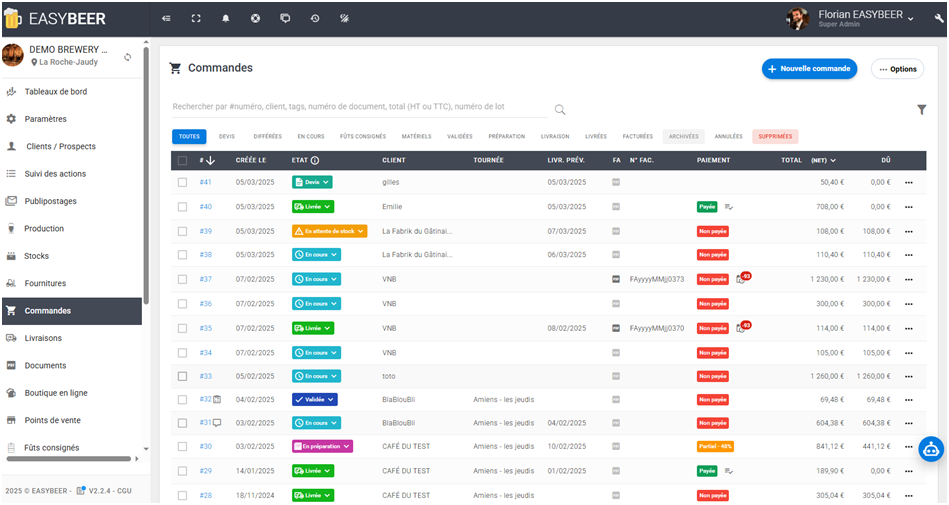This screenshot has height=505, width=949.
Task: Select the FÛTS CONSIGNÉS filter tab
Action: pos(363,136)
